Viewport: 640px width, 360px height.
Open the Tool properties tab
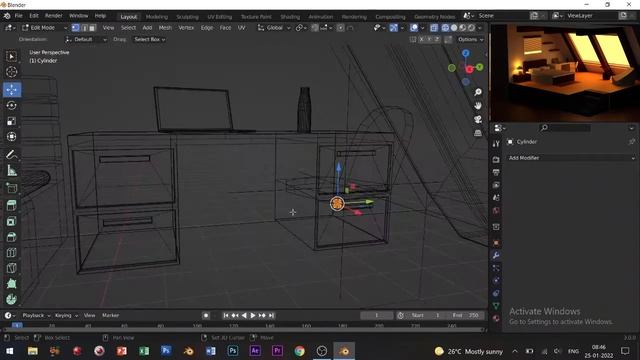[496, 144]
